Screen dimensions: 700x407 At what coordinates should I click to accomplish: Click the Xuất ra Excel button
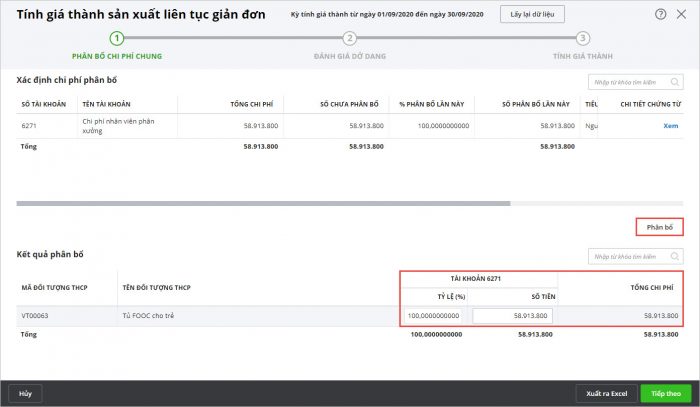pyautogui.click(x=604, y=393)
